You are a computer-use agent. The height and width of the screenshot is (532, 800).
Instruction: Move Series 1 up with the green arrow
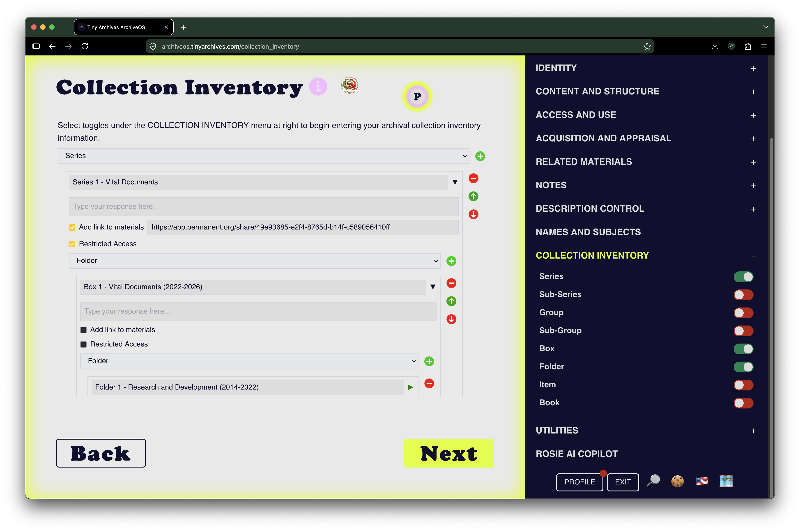pos(473,196)
